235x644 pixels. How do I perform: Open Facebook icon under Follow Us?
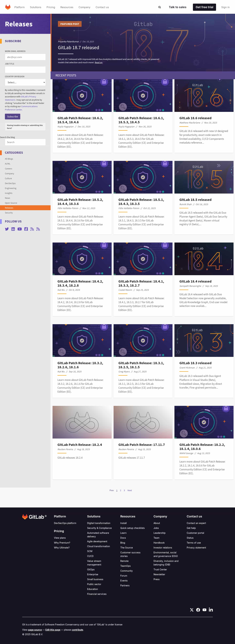26,229
